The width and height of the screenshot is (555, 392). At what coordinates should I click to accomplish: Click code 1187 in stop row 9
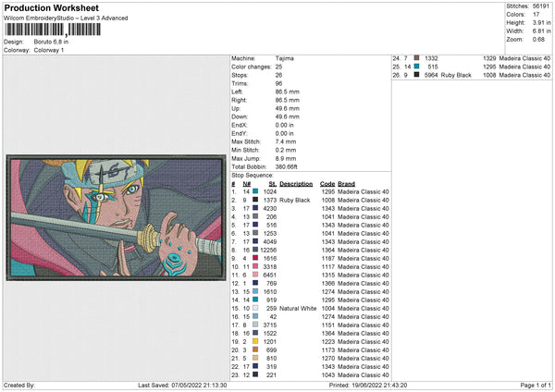coord(328,259)
